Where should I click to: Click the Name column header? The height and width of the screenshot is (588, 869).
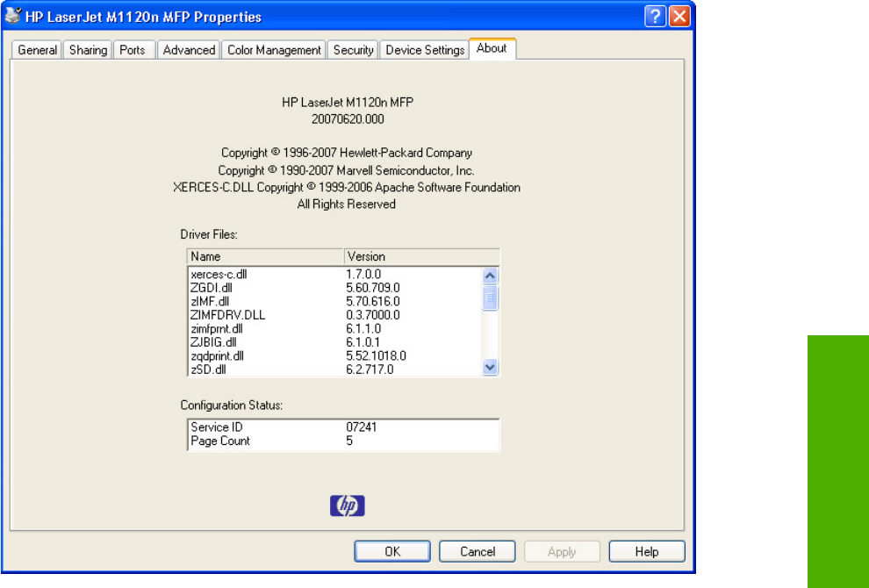pos(265,256)
